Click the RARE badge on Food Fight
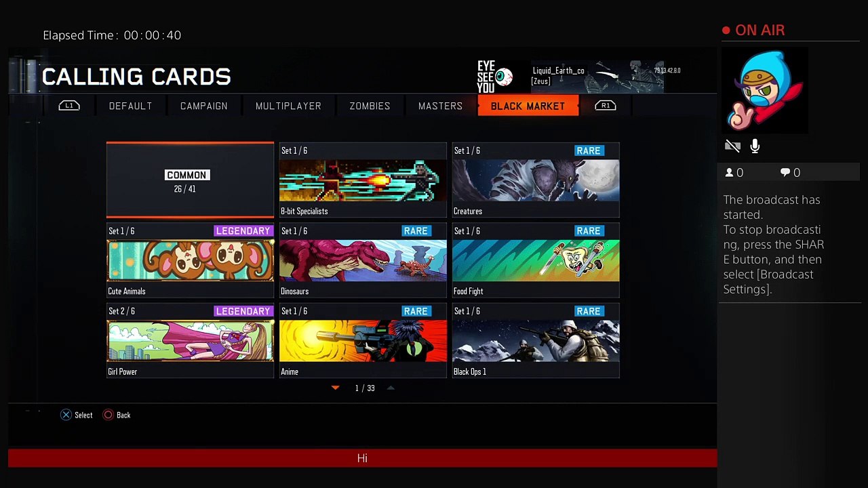 [589, 231]
